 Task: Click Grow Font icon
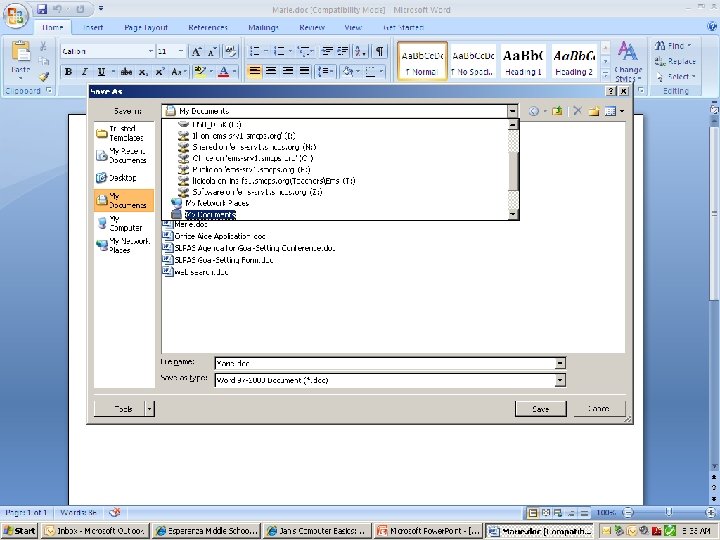[x=196, y=51]
